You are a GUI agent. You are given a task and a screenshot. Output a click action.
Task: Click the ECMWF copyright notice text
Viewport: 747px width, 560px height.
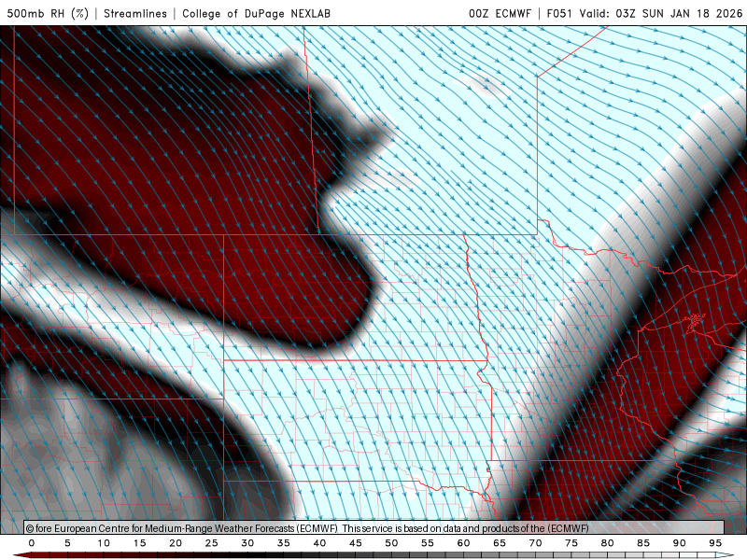pos(307,528)
